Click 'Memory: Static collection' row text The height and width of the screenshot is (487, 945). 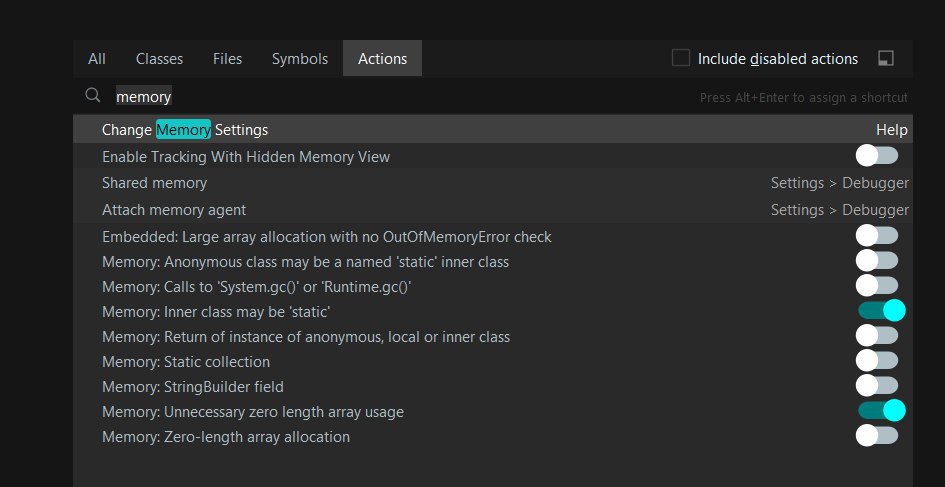click(x=186, y=362)
